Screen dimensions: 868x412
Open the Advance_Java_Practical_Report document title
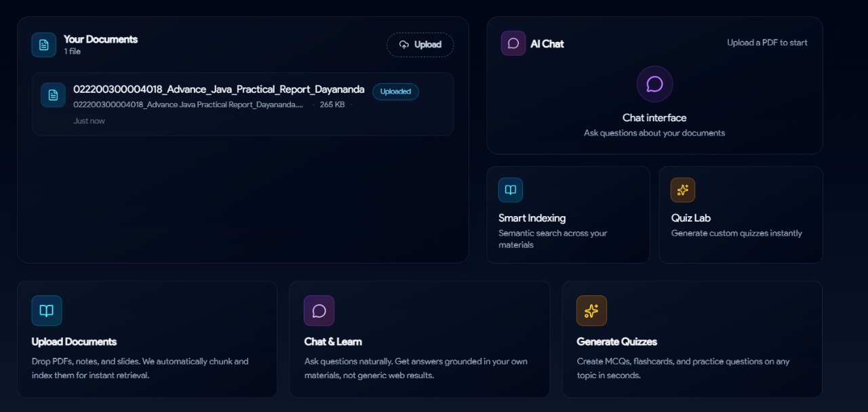coord(218,89)
